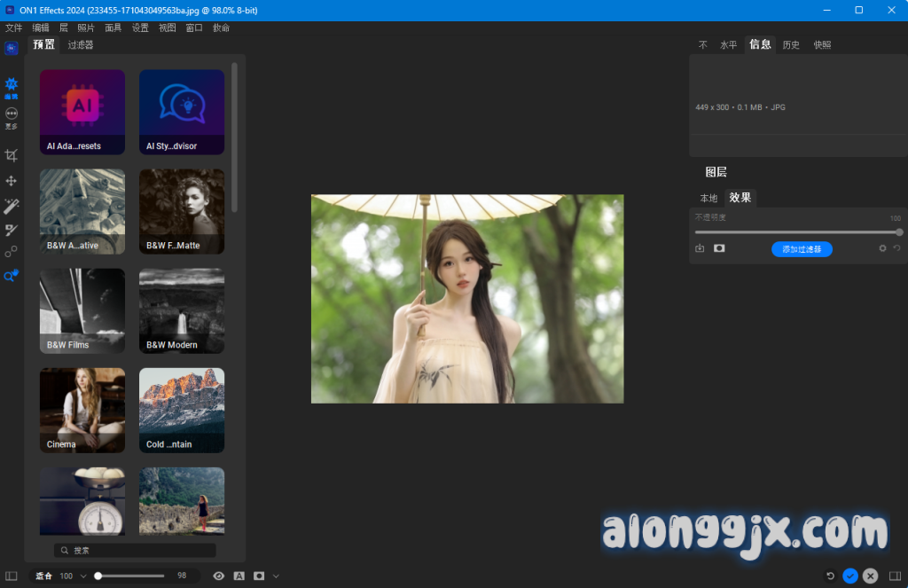Toggle the preview eye icon in bottom bar
This screenshot has width=908, height=588.
tap(218, 576)
